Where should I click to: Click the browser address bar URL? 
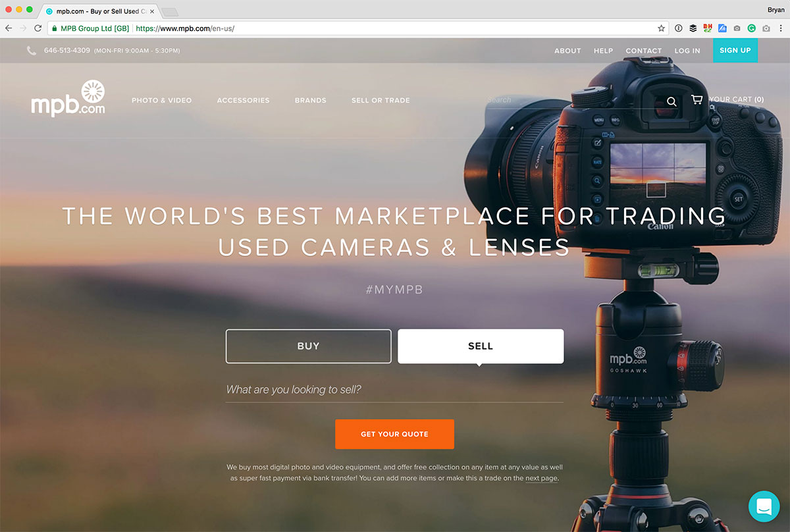click(x=185, y=28)
